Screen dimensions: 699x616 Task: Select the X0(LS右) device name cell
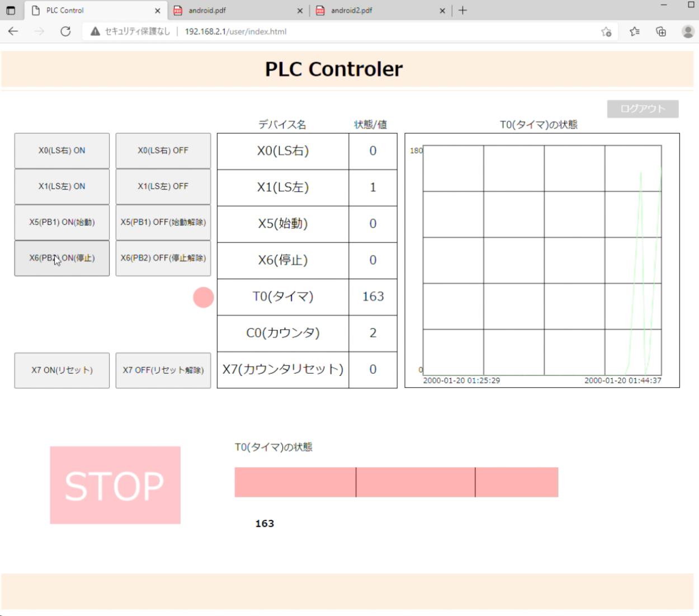[x=283, y=151]
